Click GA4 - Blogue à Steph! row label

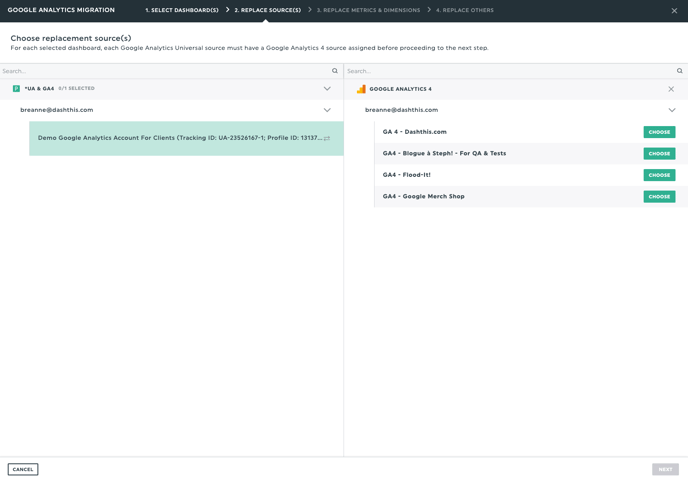pos(444,153)
